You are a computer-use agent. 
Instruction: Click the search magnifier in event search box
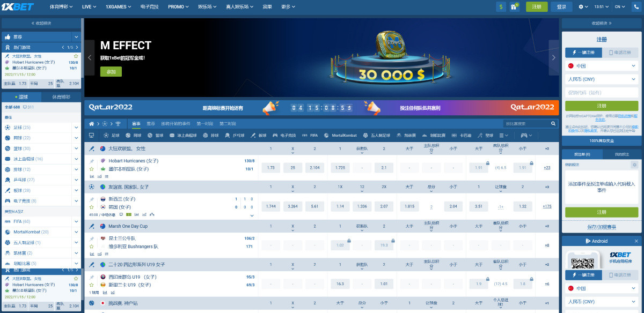[552, 124]
